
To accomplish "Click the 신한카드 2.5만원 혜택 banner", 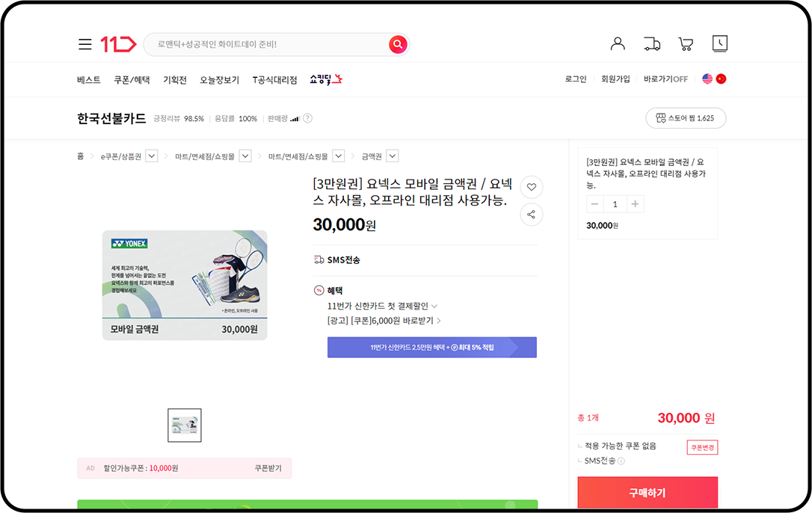I will point(432,347).
